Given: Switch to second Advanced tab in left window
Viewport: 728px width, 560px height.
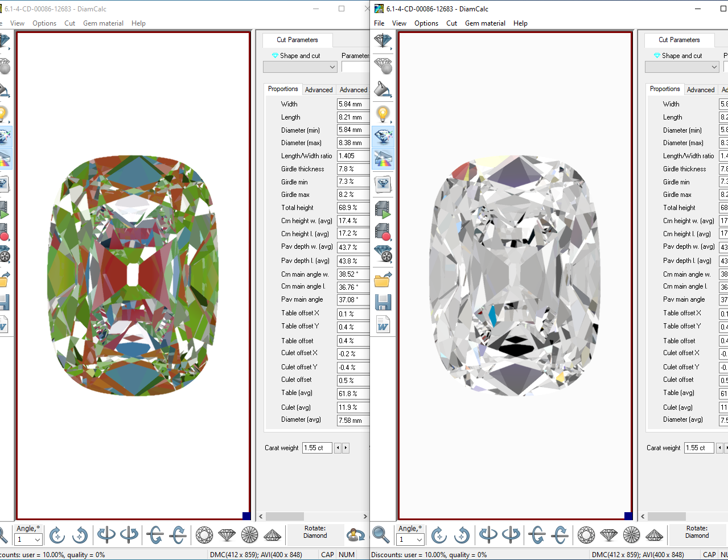Looking at the screenshot, I should point(353,90).
